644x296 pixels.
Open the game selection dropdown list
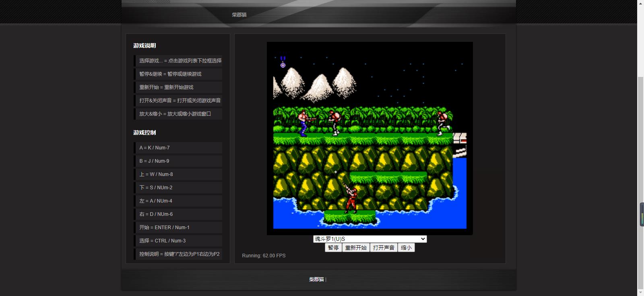coord(369,239)
